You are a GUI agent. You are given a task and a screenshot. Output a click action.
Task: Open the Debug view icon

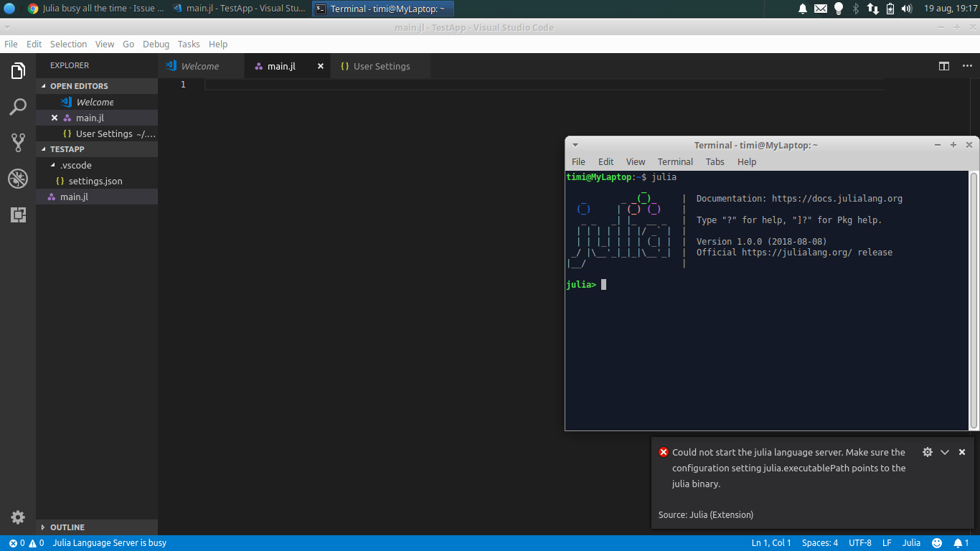point(17,179)
